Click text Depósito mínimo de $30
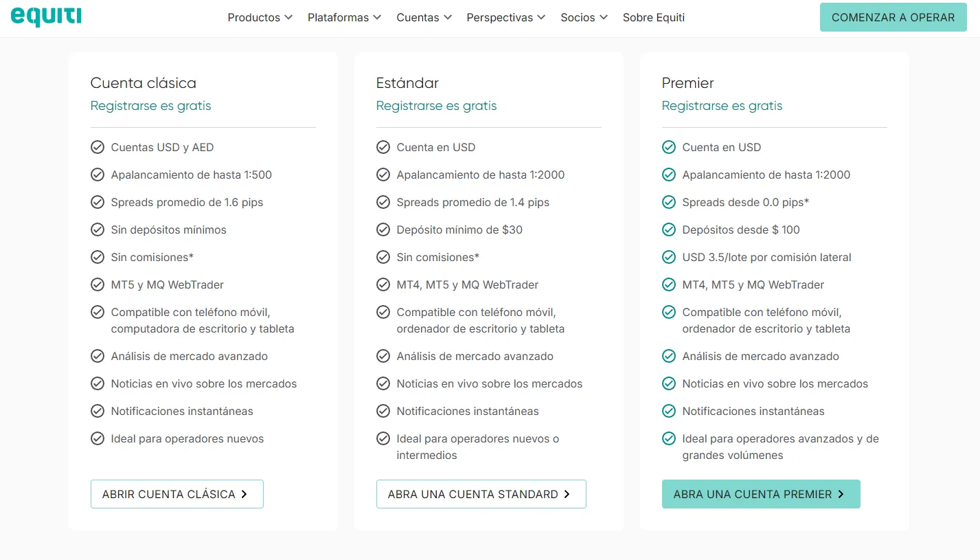 (459, 229)
